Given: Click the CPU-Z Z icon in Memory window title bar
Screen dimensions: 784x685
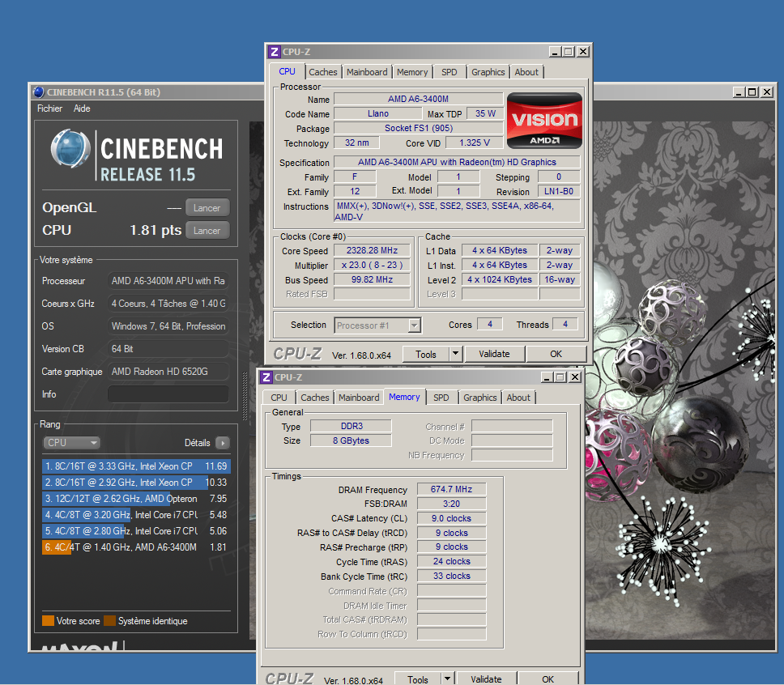Looking at the screenshot, I should pyautogui.click(x=266, y=377).
